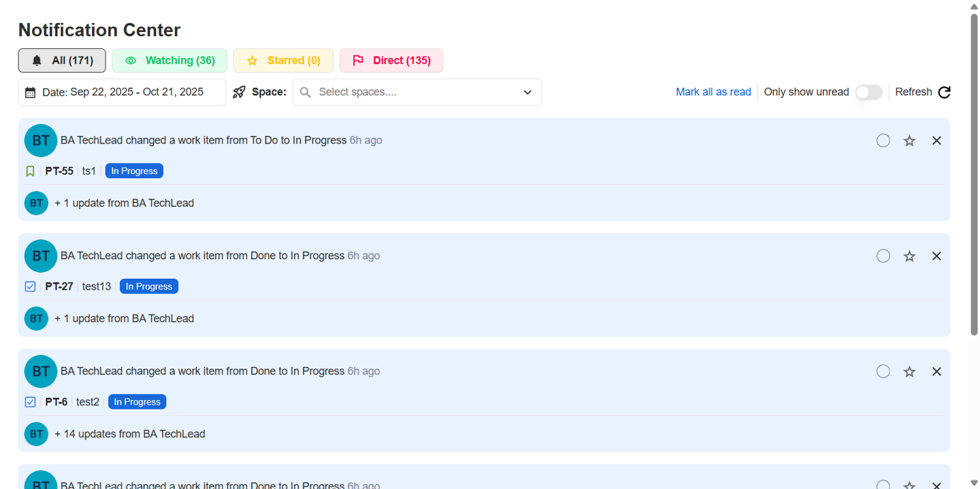Viewport: 980px width, 489px height.
Task: Click the flag icon in Direct tab
Action: tap(358, 61)
